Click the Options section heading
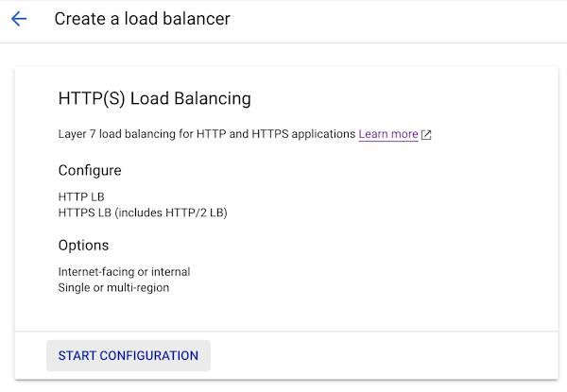This screenshot has height=392, width=567. click(x=83, y=246)
